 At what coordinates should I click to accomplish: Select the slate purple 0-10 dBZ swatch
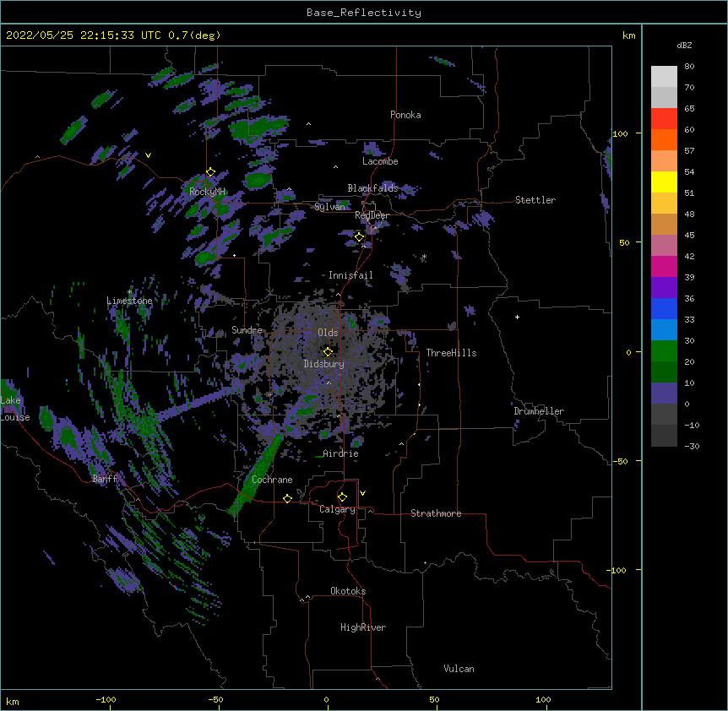point(664,393)
